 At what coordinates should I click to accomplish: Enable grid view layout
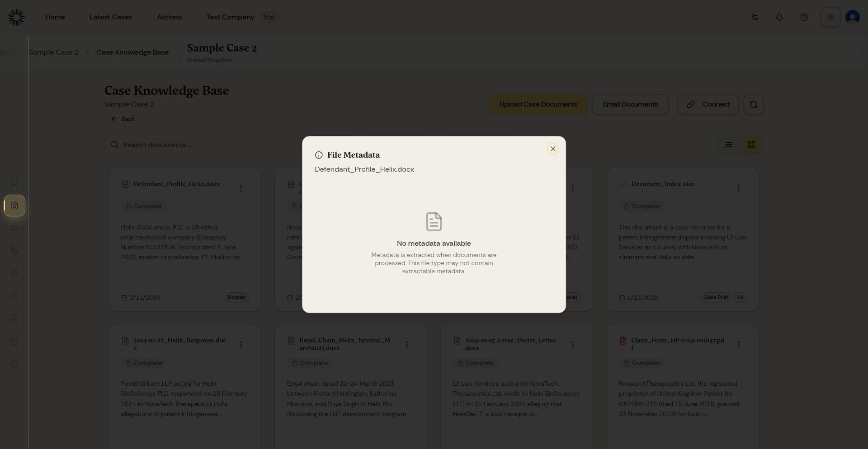pyautogui.click(x=751, y=145)
